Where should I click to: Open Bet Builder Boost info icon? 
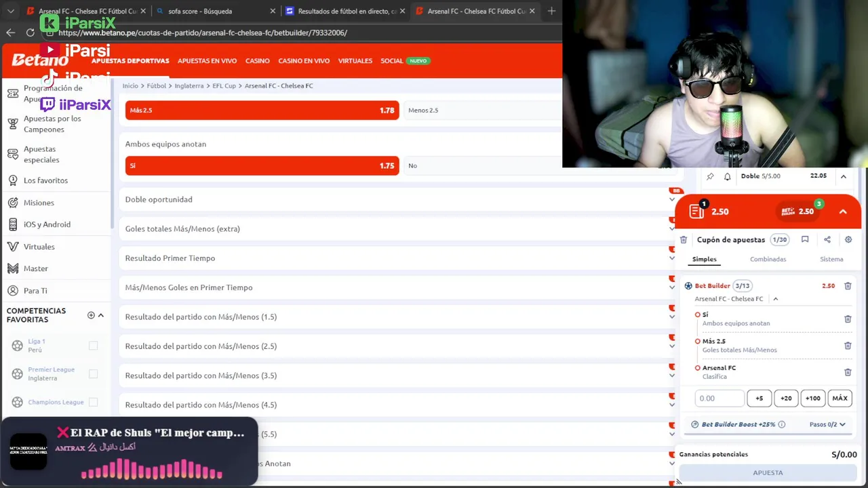click(x=782, y=424)
